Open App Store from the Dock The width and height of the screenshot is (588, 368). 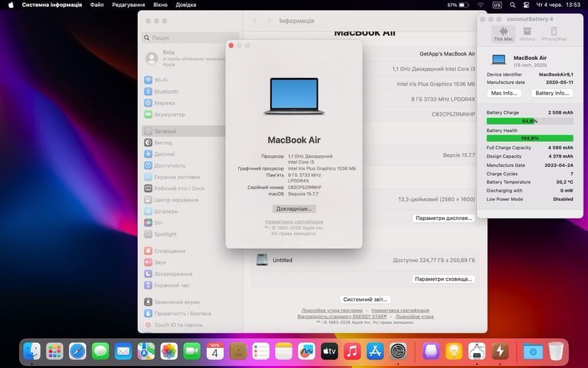(x=375, y=352)
